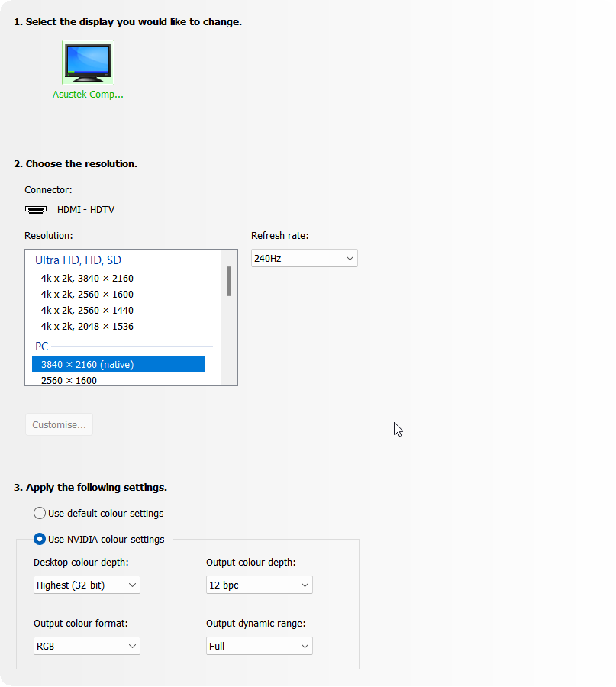Expand the Output dynamic range Full dropdown
616x687 pixels.
[x=260, y=646]
